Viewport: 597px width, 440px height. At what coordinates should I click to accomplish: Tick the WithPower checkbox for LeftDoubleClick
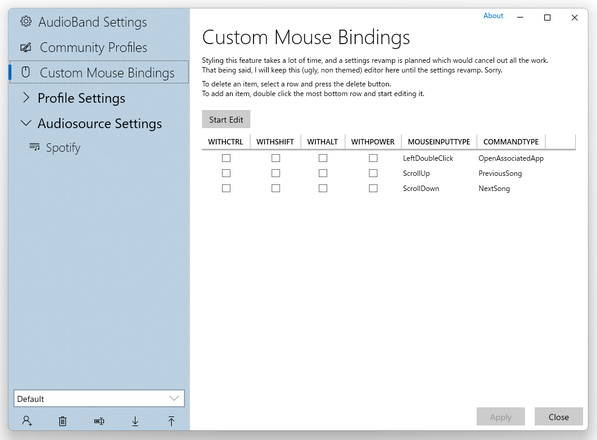[x=373, y=158]
